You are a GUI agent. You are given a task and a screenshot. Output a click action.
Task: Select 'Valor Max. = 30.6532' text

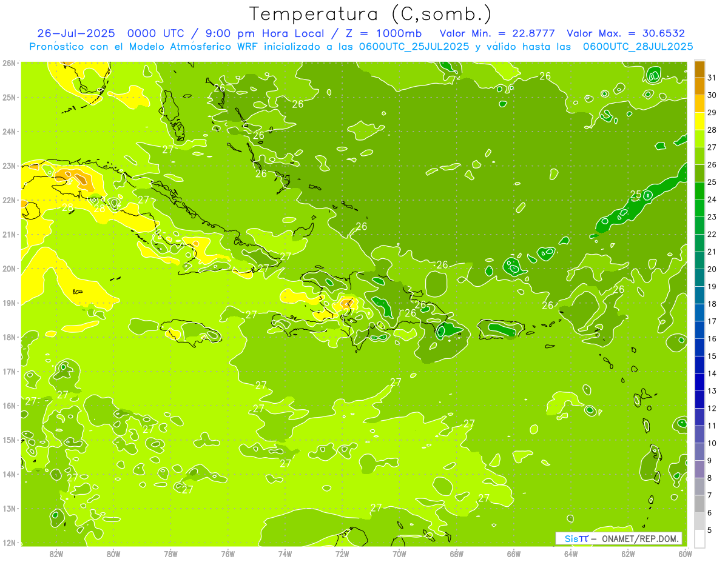point(625,33)
